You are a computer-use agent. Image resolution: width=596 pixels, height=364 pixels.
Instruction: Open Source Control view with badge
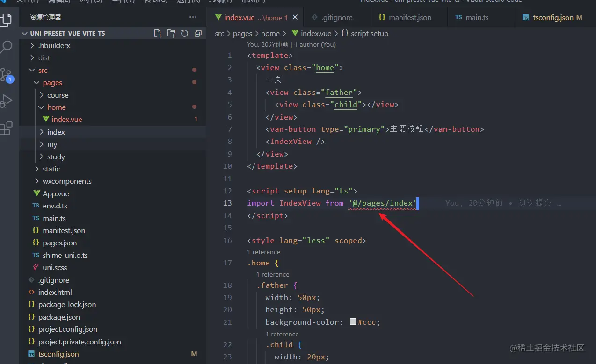(6, 74)
